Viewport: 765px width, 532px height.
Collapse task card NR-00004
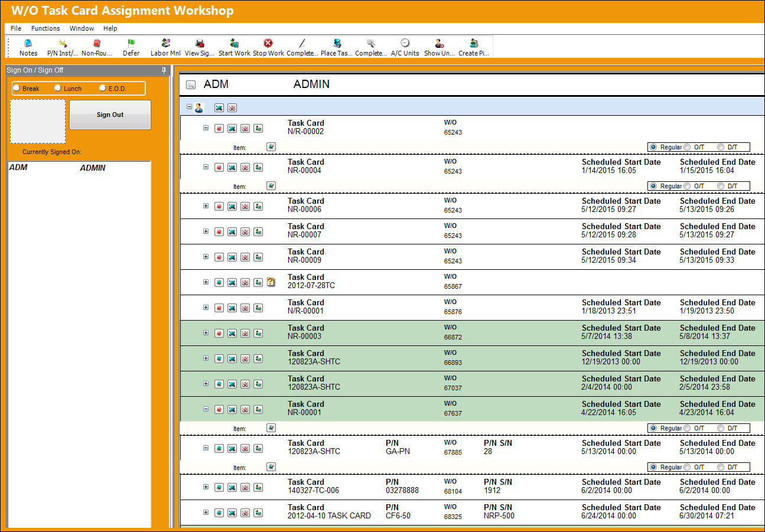(206, 167)
